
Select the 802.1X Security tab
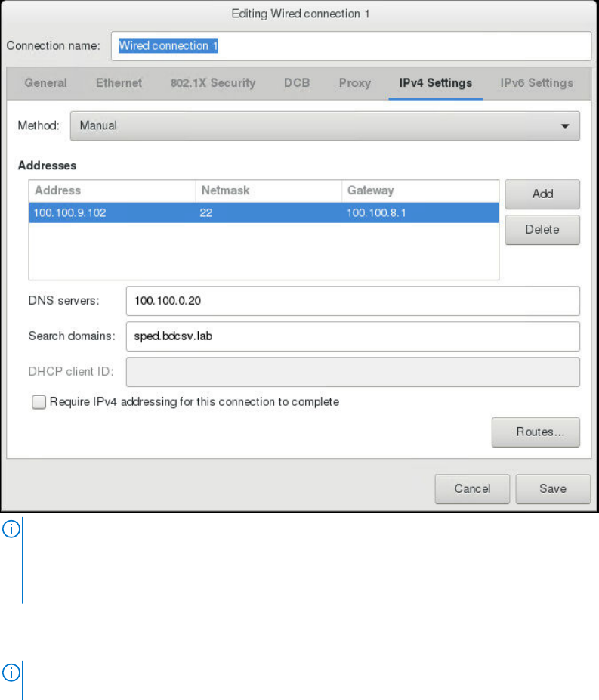[x=213, y=83]
